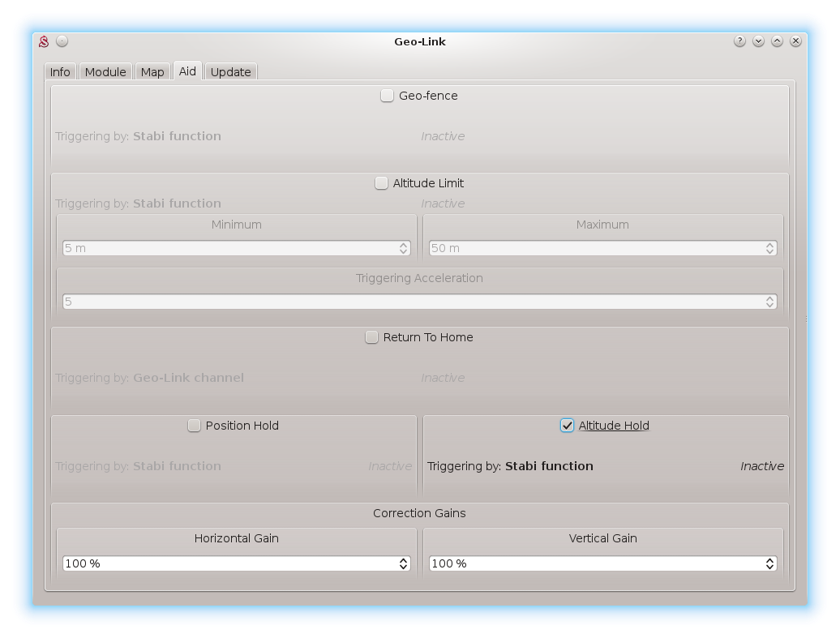840x638 pixels.
Task: Click the Geo-Link application icon in title bar
Action: point(45,41)
